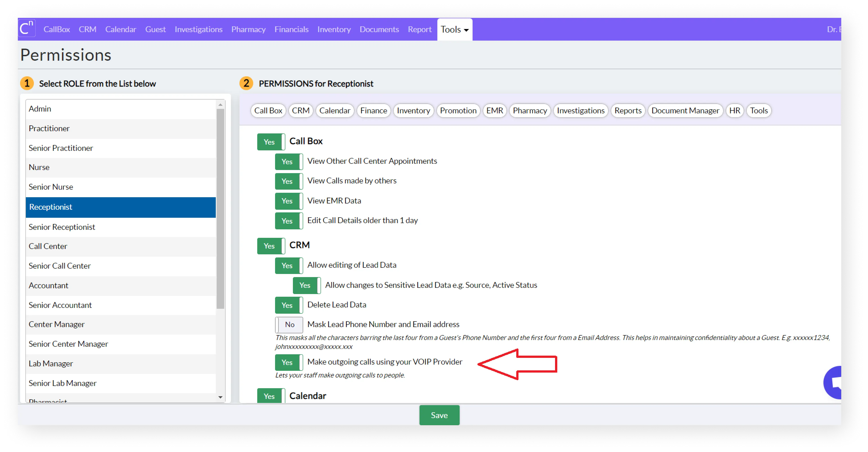
Task: Click the user name Dr. in top right
Action: [834, 29]
